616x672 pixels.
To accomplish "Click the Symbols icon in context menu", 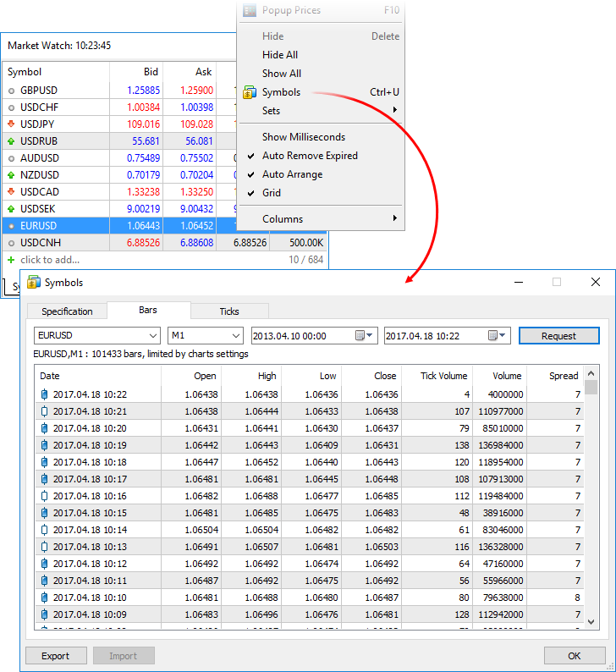I will pos(250,92).
